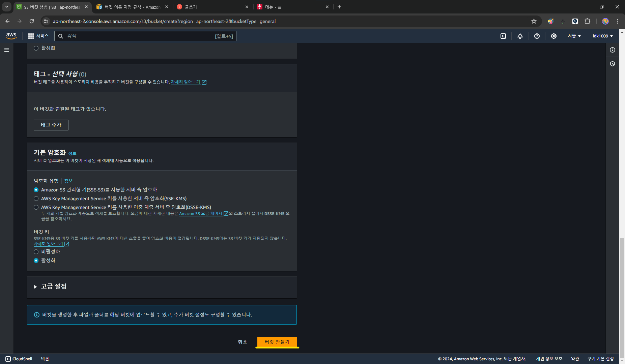This screenshot has height=364, width=625.
Task: Select SSE-KMS encryption radio option
Action: coord(36,199)
